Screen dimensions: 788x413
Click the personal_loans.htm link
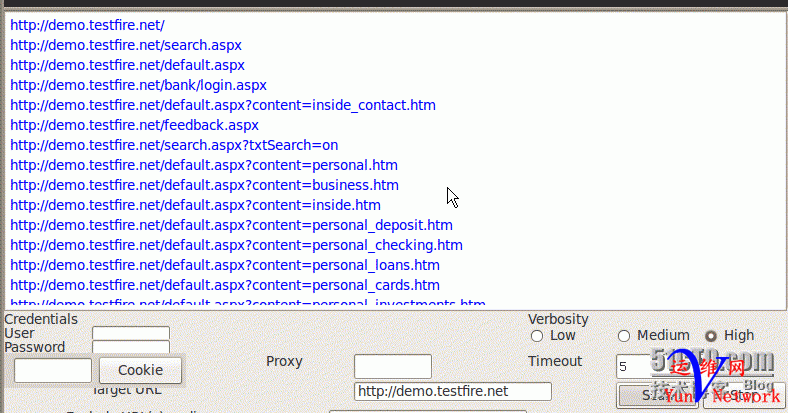[x=225, y=265]
